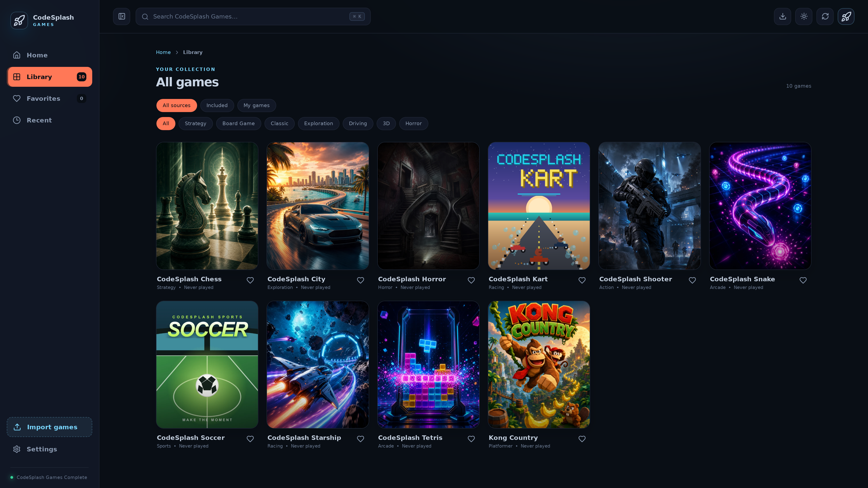The image size is (868, 488).
Task: Favorite CodeSplash Horror with heart icon
Action: pyautogui.click(x=471, y=280)
